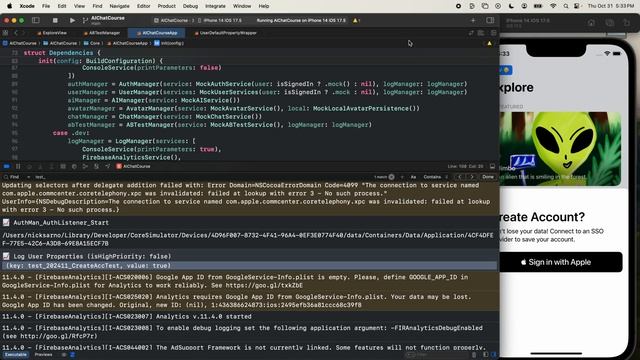The width and height of the screenshot is (640, 360).
Task: Select the Executable console tab
Action: click(x=16, y=355)
